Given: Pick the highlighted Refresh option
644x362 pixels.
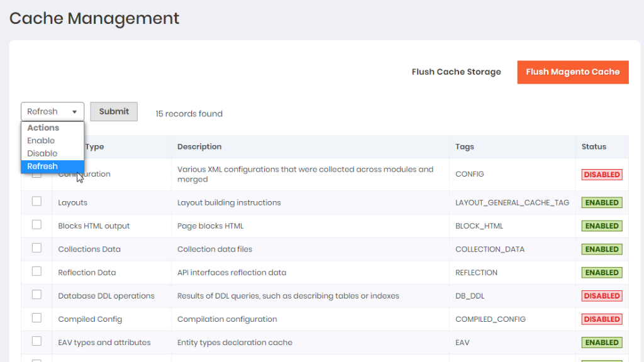Looking at the screenshot, I should [x=53, y=166].
